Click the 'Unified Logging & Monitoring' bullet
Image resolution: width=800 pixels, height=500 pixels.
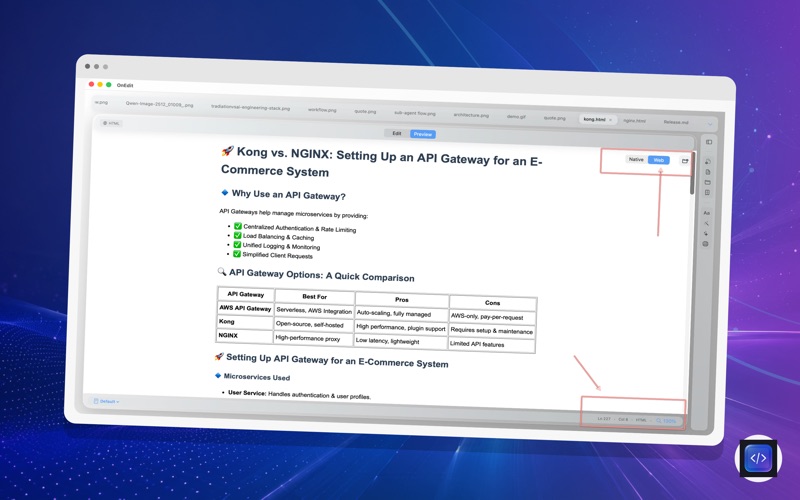coord(281,246)
